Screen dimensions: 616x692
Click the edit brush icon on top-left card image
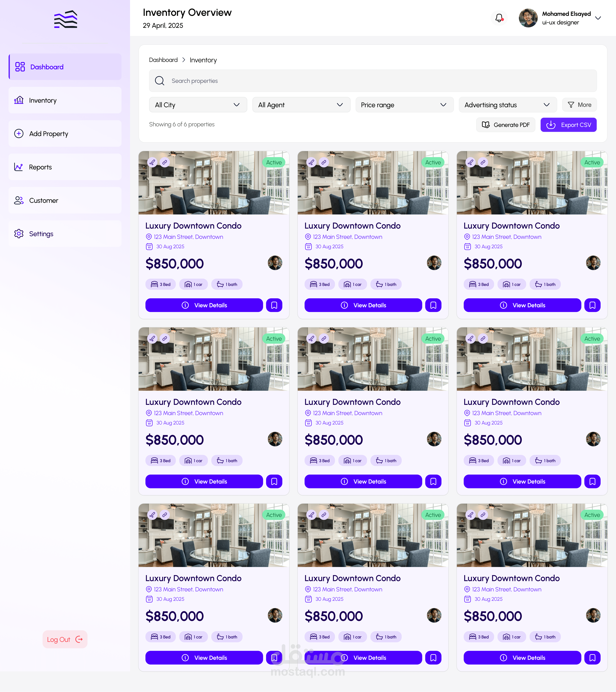pyautogui.click(x=152, y=162)
